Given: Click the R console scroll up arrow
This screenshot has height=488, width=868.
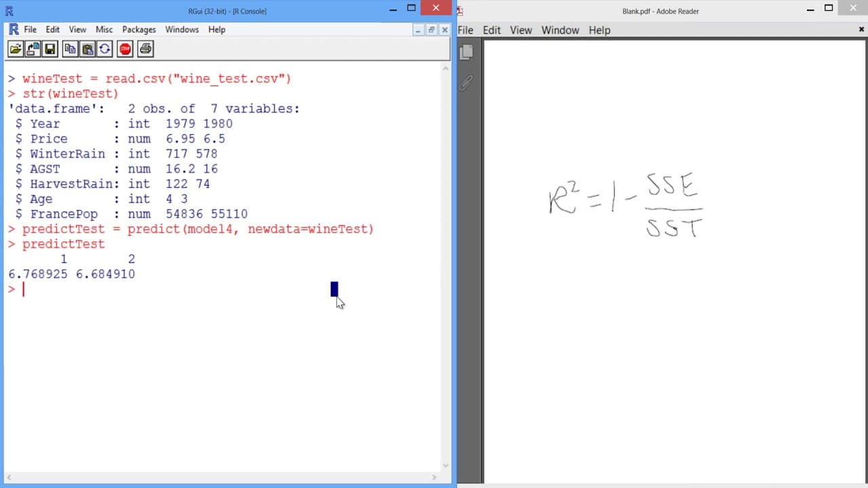Looking at the screenshot, I should (x=446, y=68).
